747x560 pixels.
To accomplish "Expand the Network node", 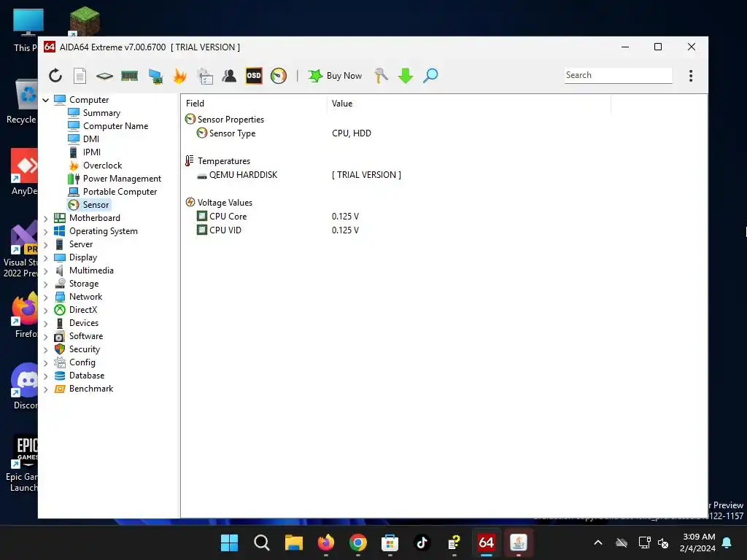I will (x=46, y=297).
